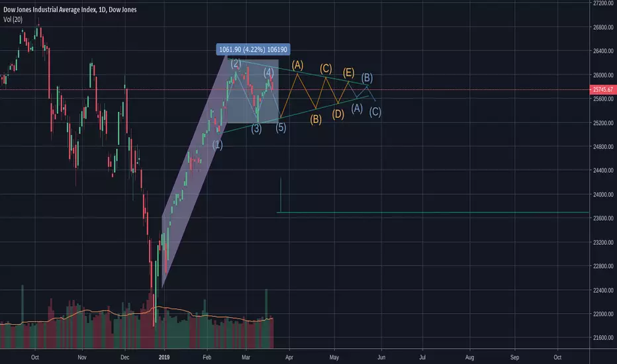
Task: Pick the blue-gray wave label (C) near June
Action: [375, 112]
